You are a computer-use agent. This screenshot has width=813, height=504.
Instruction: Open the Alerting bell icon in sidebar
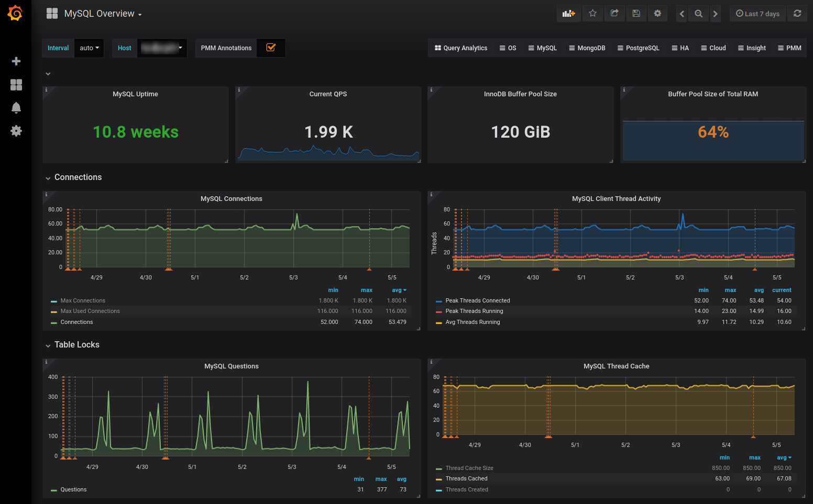16,108
